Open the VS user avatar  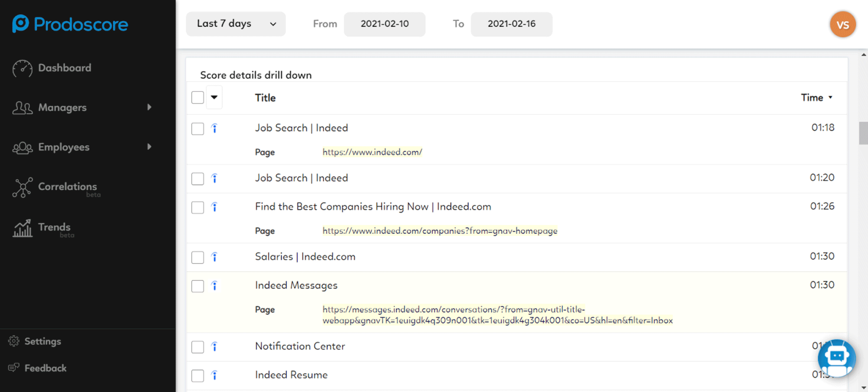[843, 24]
